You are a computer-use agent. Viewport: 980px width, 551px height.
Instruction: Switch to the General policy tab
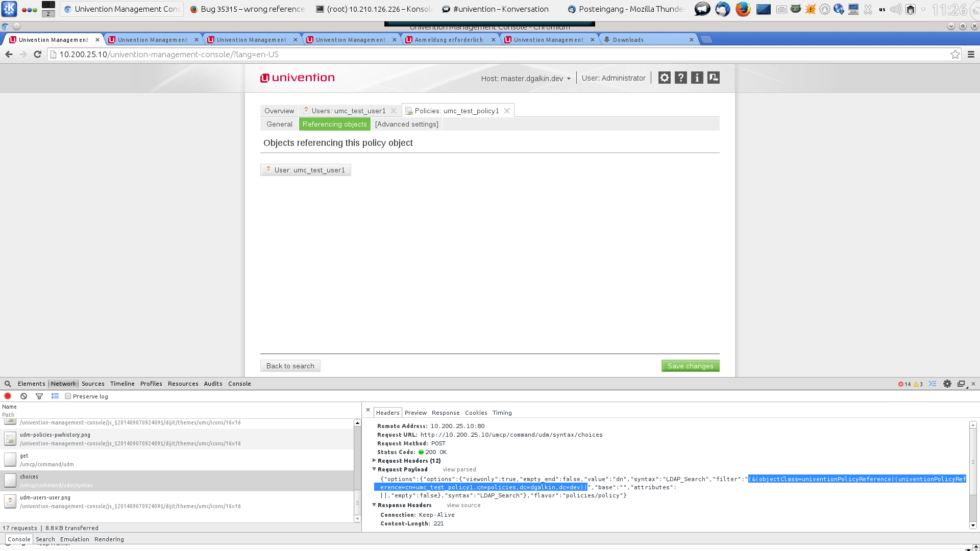tap(279, 124)
